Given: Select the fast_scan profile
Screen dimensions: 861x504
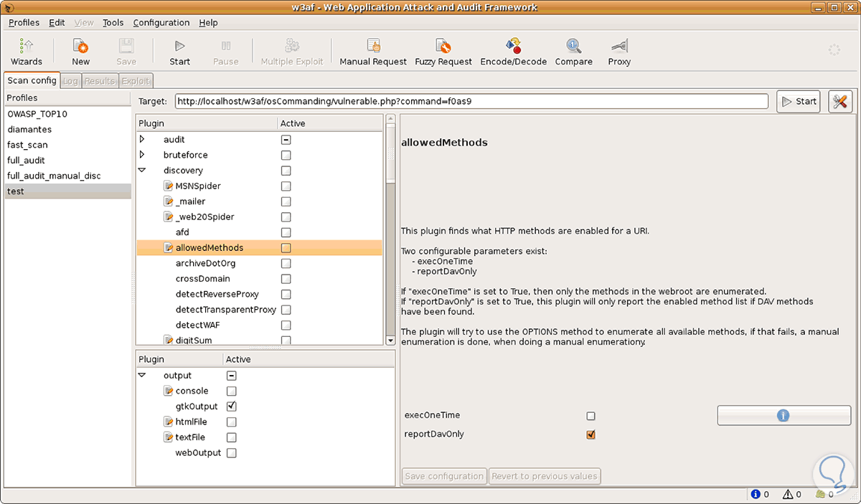Looking at the screenshot, I should click(x=68, y=145).
